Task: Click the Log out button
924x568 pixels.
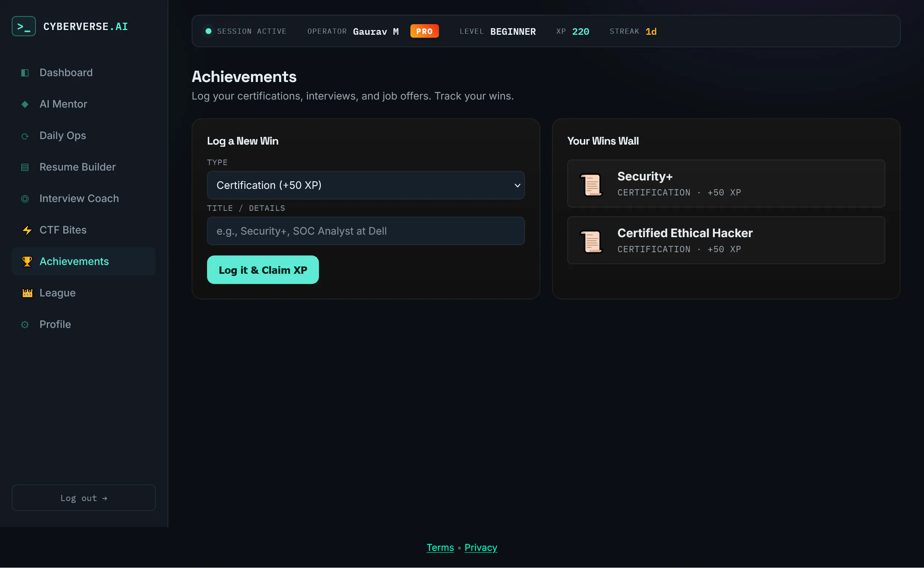Action: click(84, 498)
